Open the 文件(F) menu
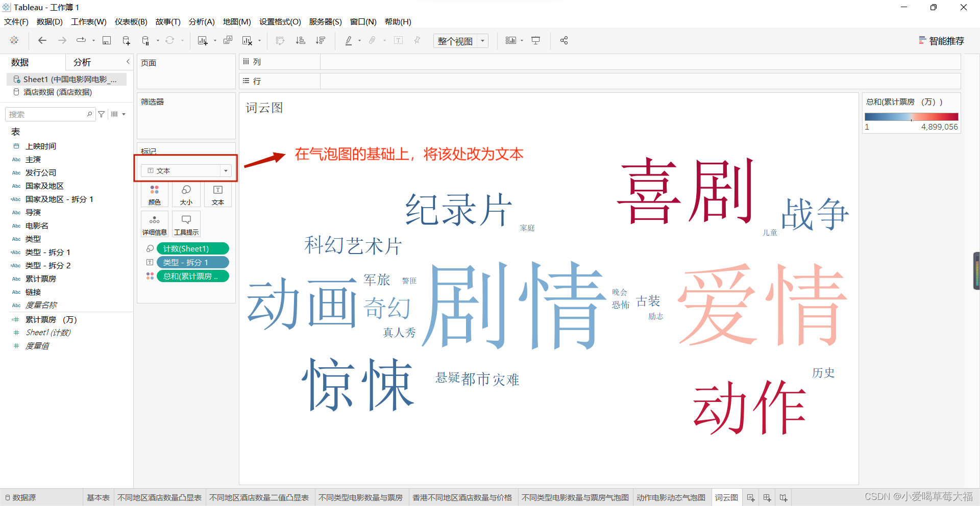980x506 pixels. click(16, 21)
